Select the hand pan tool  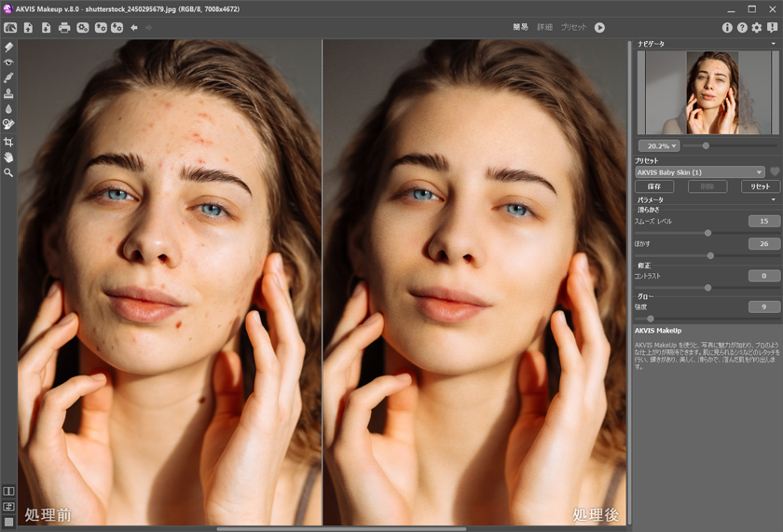8,157
